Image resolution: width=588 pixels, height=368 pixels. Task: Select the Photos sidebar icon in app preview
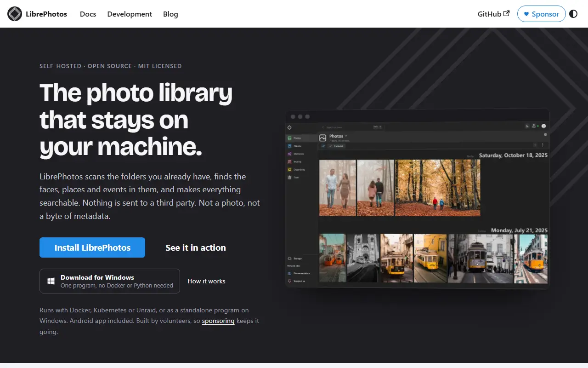(289, 138)
